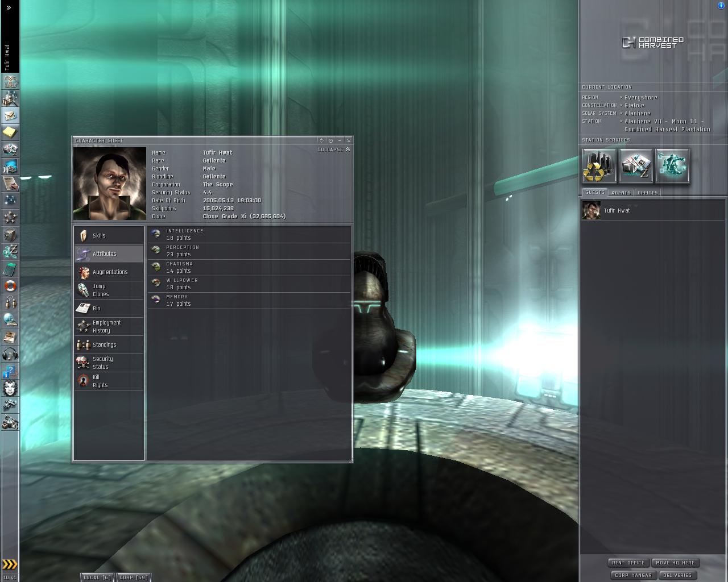The height and width of the screenshot is (582, 728).
Task: Open the market icon in sidebar
Action: point(10,149)
